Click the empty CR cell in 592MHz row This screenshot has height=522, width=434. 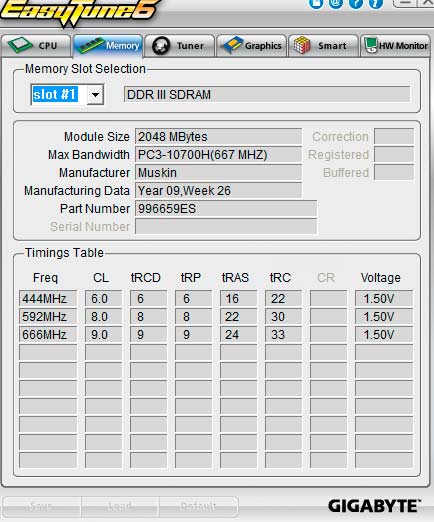(328, 316)
